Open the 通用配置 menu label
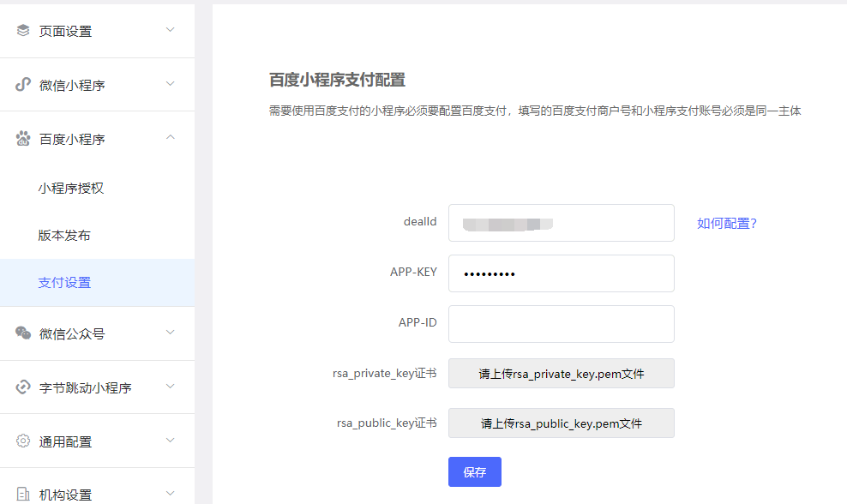The width and height of the screenshot is (847, 504). pos(65,442)
